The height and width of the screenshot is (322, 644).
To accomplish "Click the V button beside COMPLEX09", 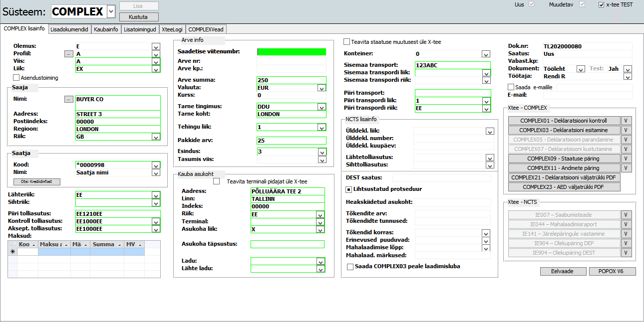I will (x=626, y=159).
